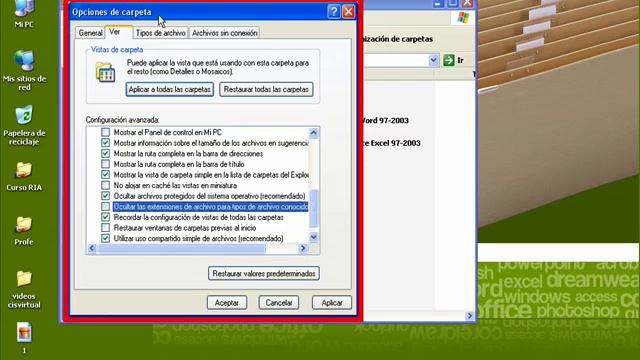Select the Profe folder on desktop
The width and height of the screenshot is (640, 360).
click(x=24, y=231)
